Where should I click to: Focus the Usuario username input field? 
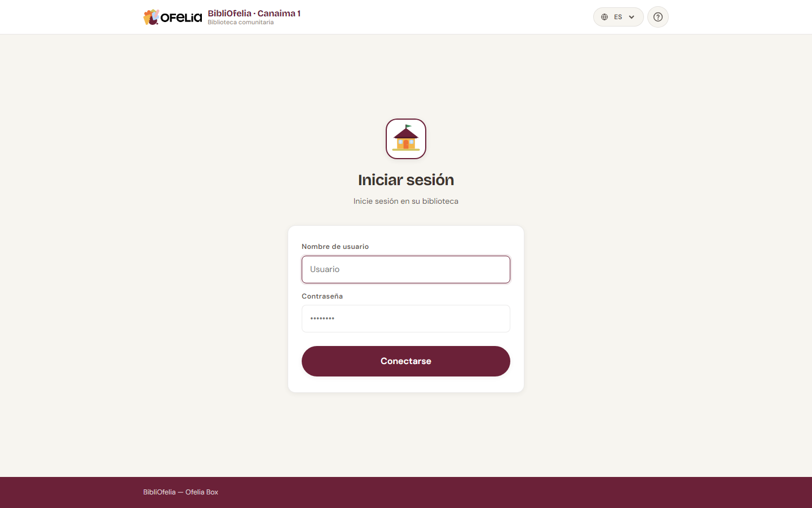point(406,269)
